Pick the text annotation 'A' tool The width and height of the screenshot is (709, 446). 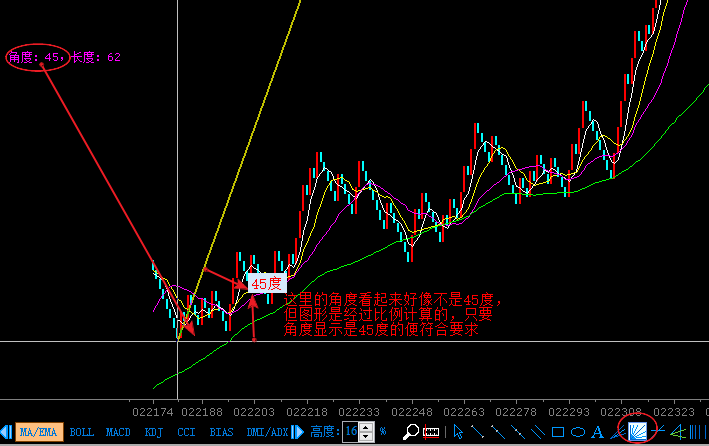597,432
